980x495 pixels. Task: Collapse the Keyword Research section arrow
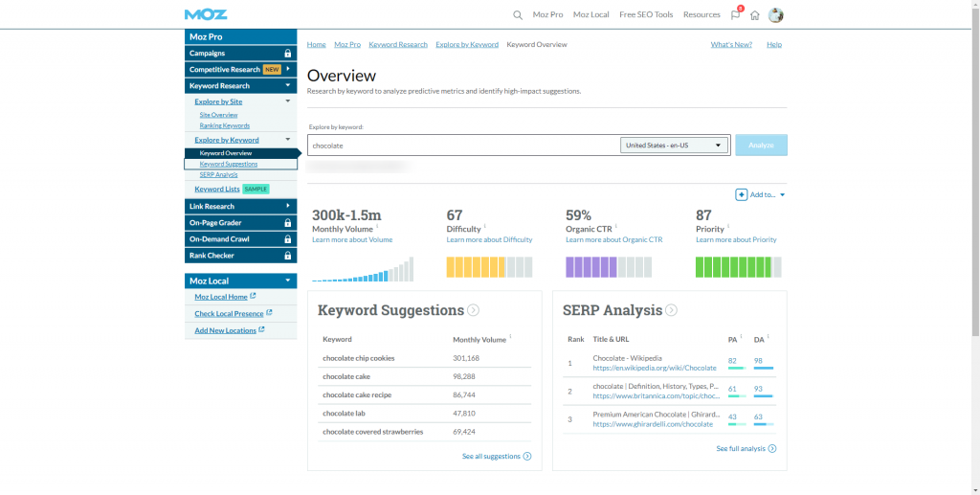pos(288,85)
